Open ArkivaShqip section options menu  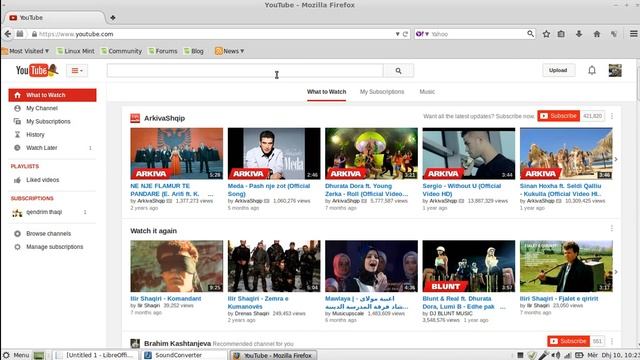point(612,116)
